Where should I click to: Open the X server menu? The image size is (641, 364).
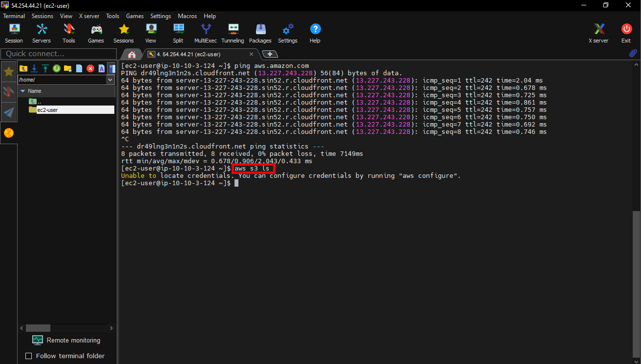[x=89, y=16]
